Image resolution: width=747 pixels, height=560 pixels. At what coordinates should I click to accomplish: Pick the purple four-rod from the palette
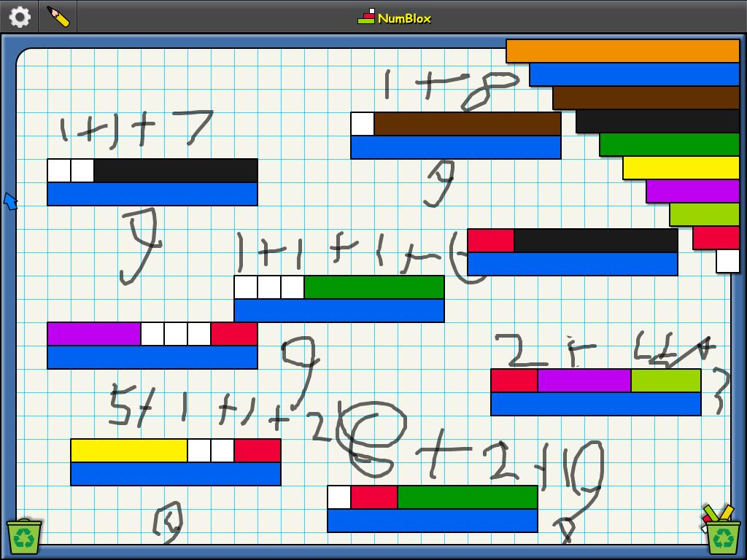tap(693, 190)
